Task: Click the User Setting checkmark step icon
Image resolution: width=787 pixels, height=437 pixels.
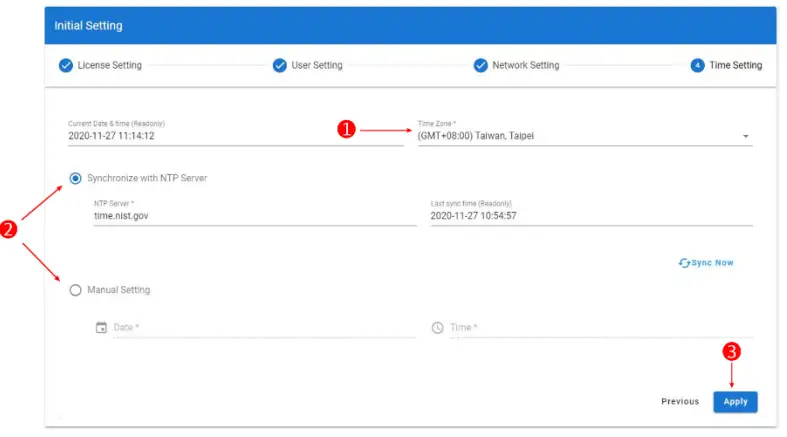Action: (x=280, y=65)
